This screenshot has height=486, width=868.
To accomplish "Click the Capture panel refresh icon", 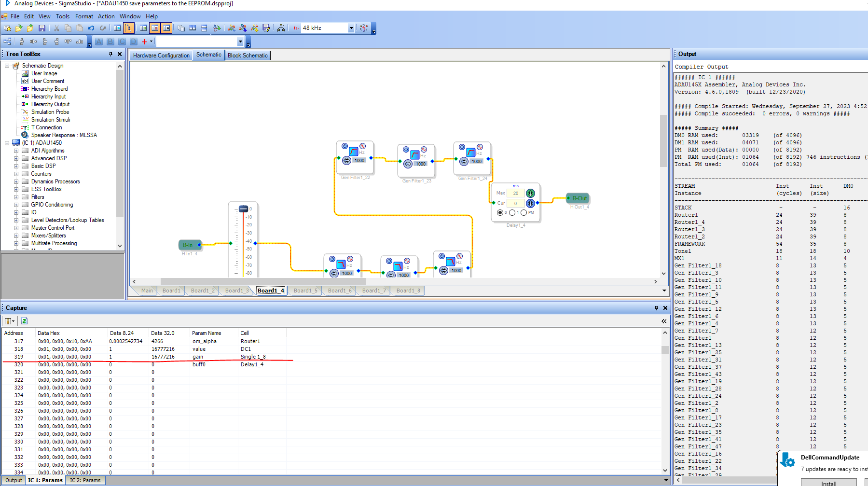I will (24, 321).
